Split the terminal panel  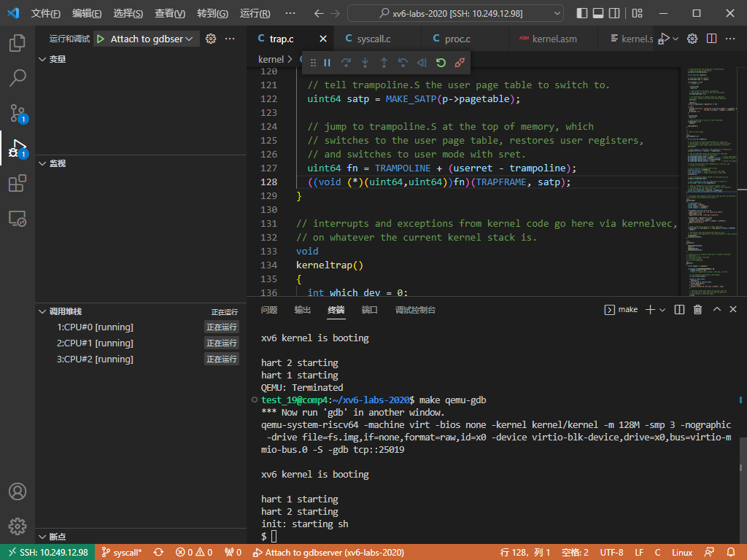point(679,310)
